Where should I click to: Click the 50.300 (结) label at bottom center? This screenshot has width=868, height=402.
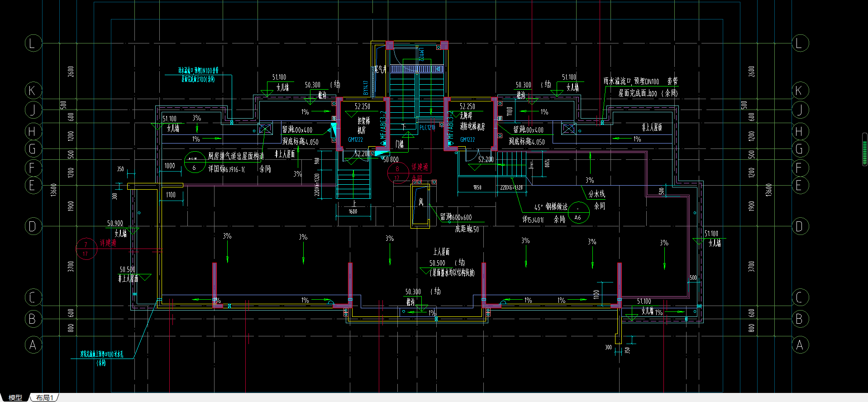(x=423, y=292)
